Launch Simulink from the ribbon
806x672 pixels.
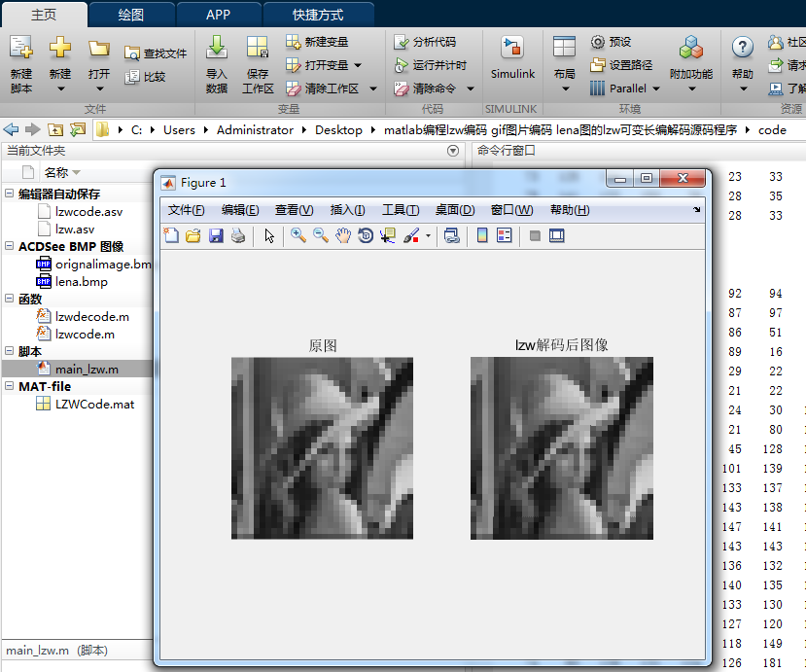(512, 57)
